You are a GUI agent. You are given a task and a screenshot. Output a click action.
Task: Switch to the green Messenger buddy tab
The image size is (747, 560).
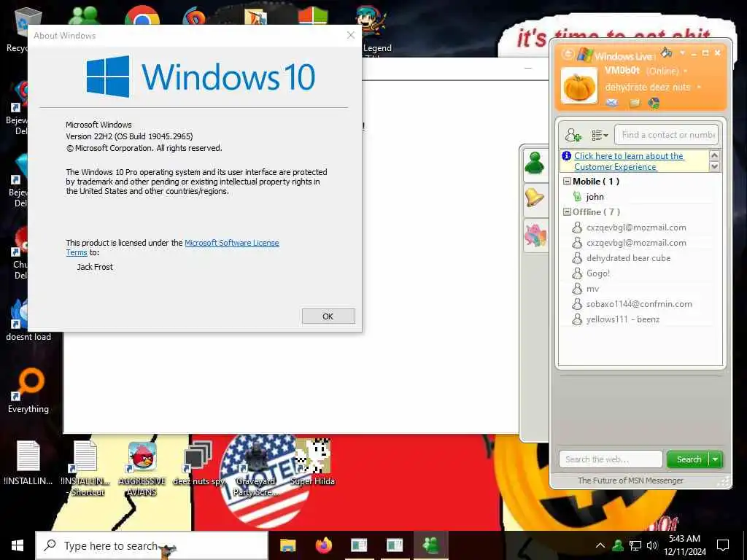tap(535, 164)
